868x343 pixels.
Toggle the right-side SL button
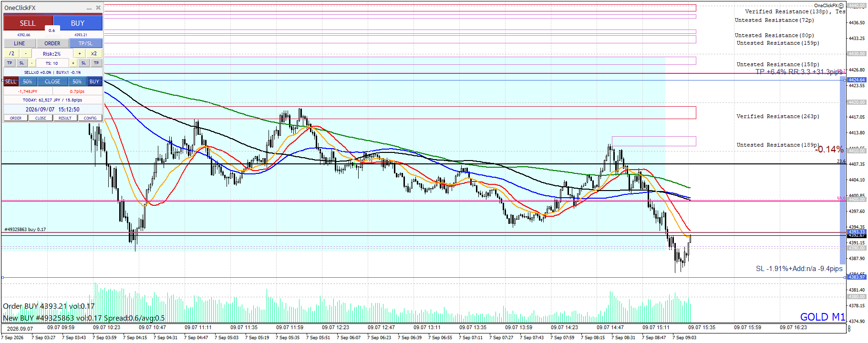point(83,63)
